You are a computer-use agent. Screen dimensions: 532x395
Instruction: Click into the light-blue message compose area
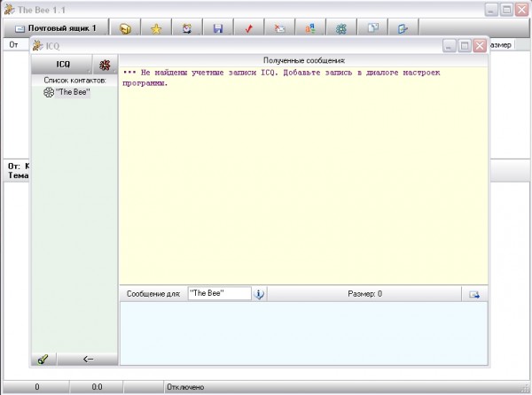click(x=303, y=333)
